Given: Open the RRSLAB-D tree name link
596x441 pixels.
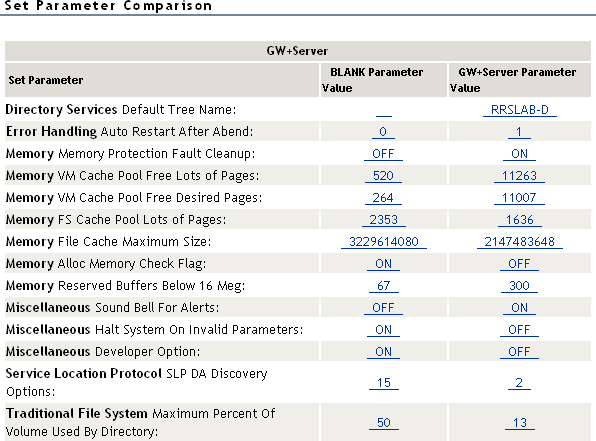Looking at the screenshot, I should tap(520, 110).
